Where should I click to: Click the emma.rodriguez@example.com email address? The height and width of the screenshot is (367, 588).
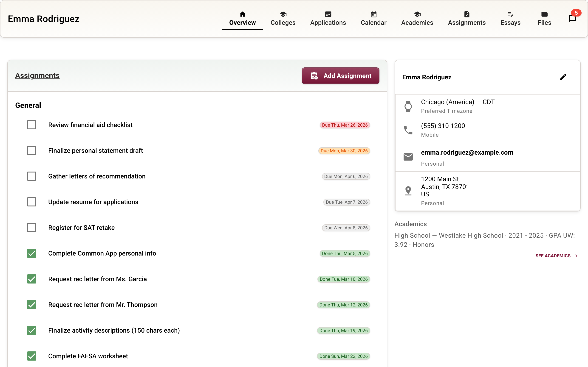point(467,153)
